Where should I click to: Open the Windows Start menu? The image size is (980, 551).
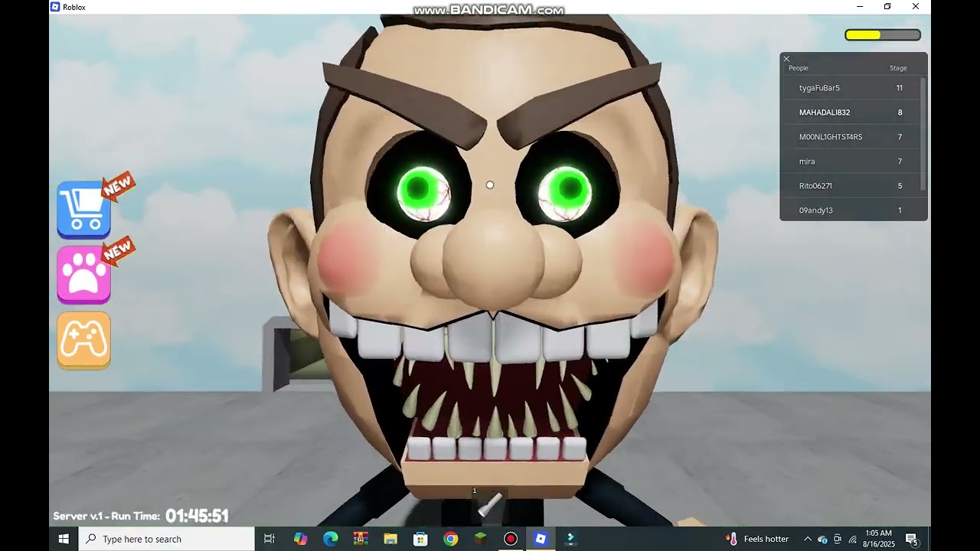click(x=64, y=539)
